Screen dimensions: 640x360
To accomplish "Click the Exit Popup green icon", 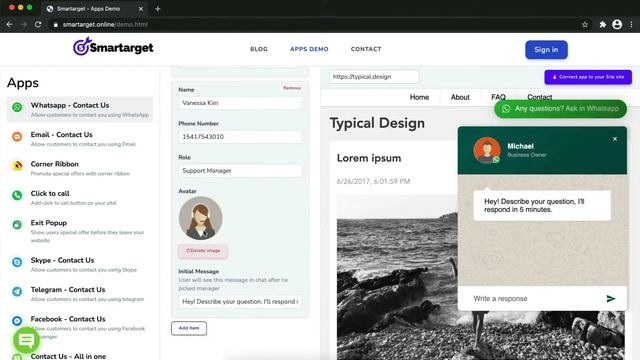I will [x=17, y=225].
